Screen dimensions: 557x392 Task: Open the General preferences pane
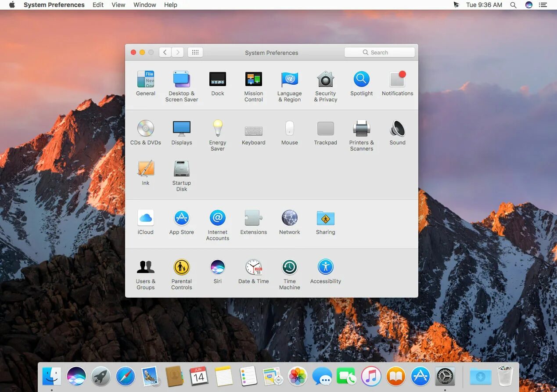click(x=146, y=83)
